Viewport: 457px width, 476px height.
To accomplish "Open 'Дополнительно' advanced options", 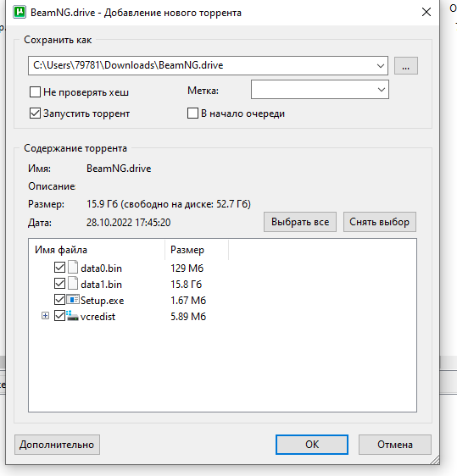I will pos(57,445).
